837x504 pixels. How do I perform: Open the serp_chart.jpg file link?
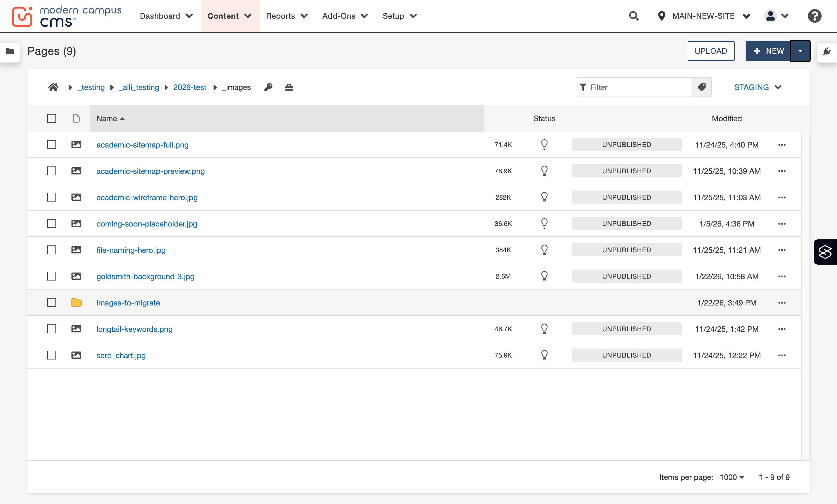(x=121, y=355)
